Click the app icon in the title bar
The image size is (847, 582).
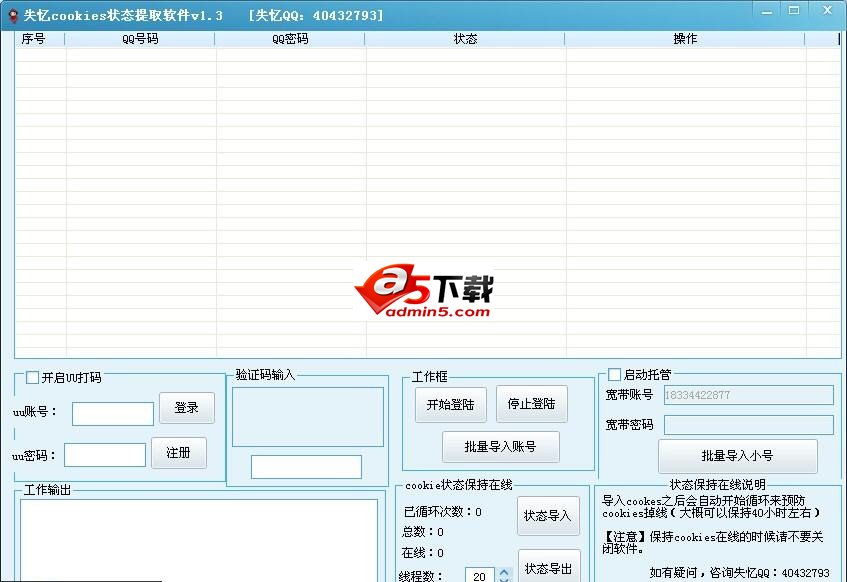13,15
